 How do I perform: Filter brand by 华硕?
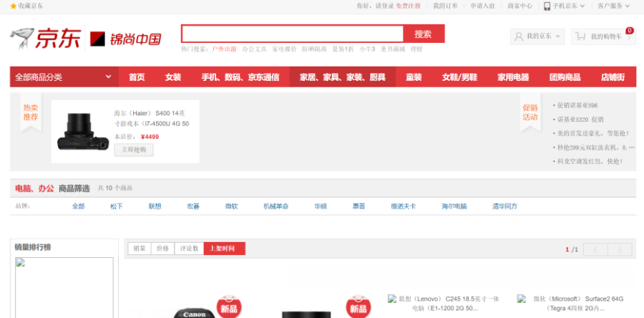coord(321,206)
